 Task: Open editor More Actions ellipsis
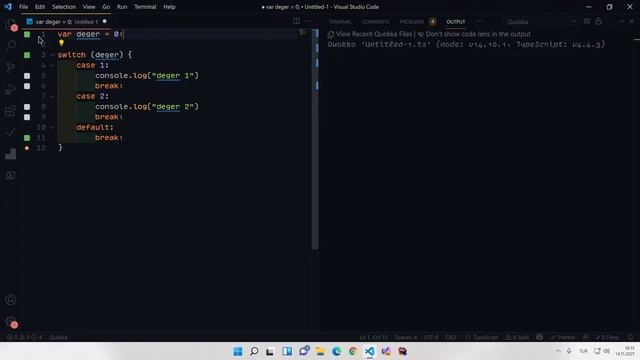click(x=308, y=21)
